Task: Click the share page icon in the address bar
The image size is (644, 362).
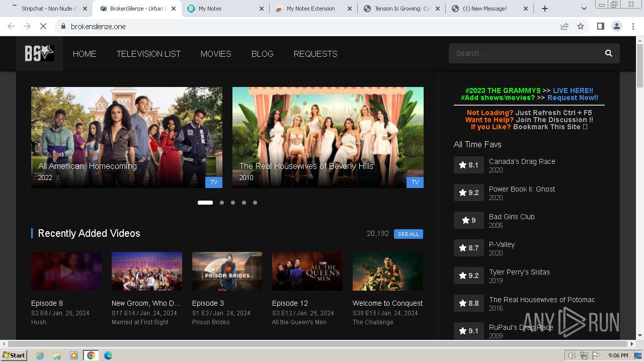Action: 565,26
